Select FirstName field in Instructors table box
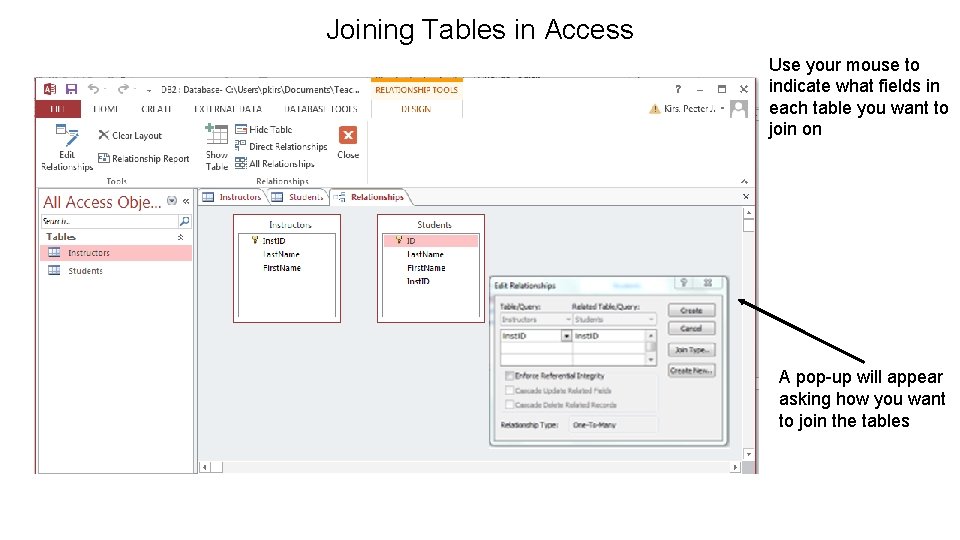 282,268
